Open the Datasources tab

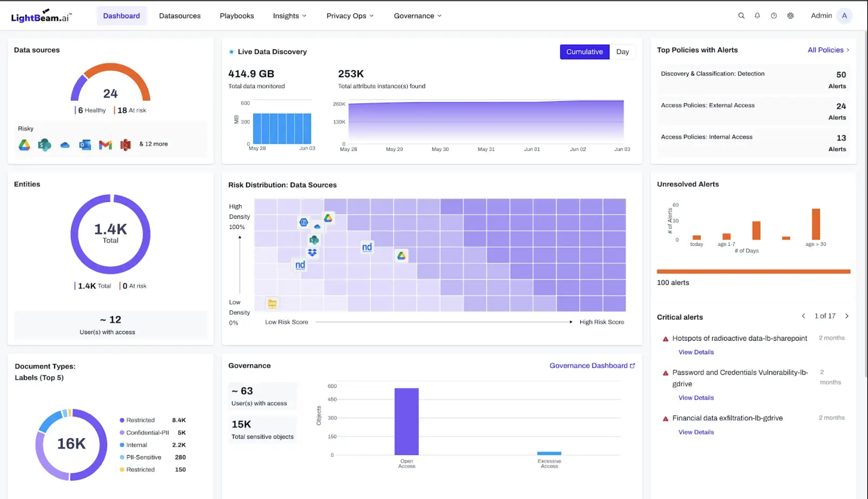(x=180, y=16)
